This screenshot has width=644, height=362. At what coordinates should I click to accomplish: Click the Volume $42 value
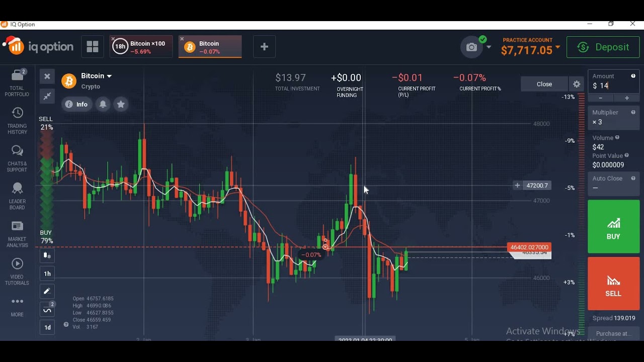(598, 147)
